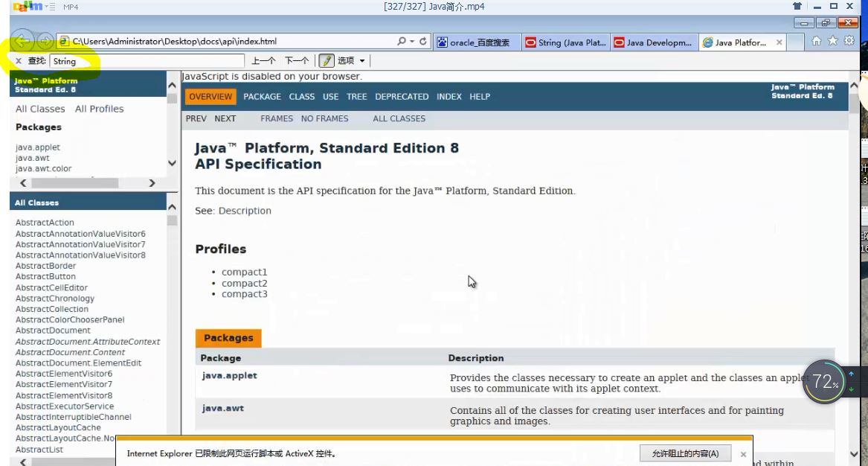Open the AbstractDocument.Content class link
Image resolution: width=868 pixels, height=466 pixels.
click(71, 352)
